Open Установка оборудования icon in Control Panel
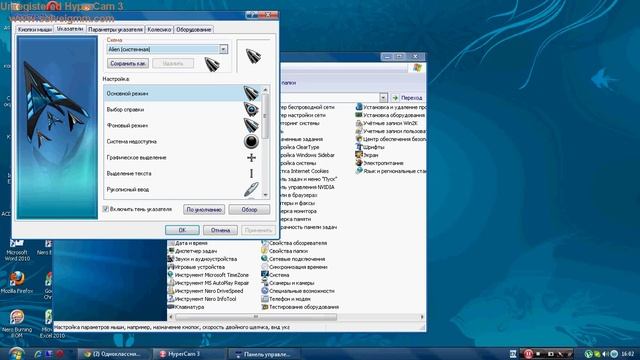This screenshot has height=360, width=640. click(359, 115)
